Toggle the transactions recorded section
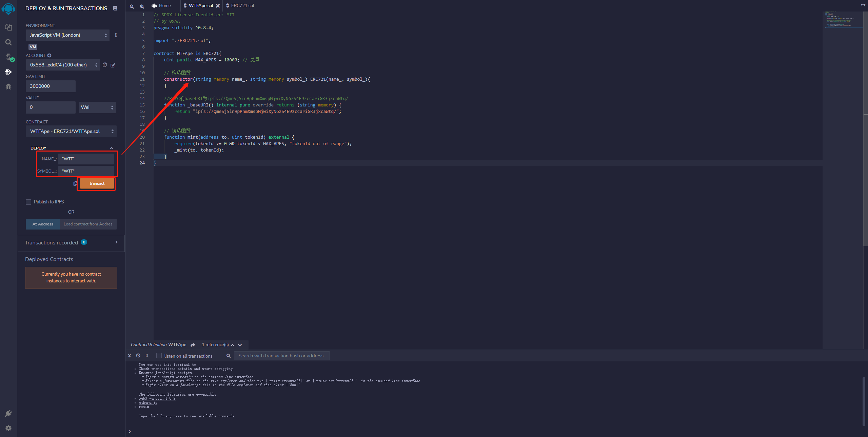 116,242
